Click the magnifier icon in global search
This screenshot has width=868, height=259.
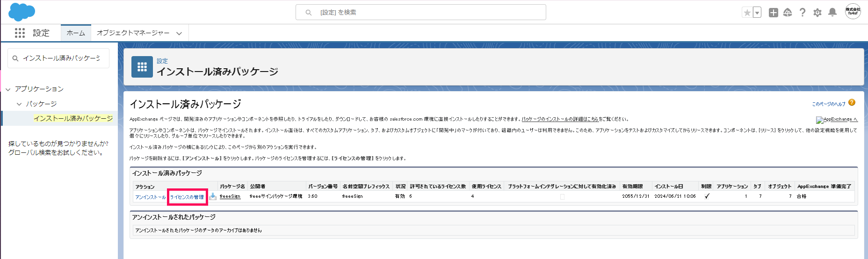point(309,13)
